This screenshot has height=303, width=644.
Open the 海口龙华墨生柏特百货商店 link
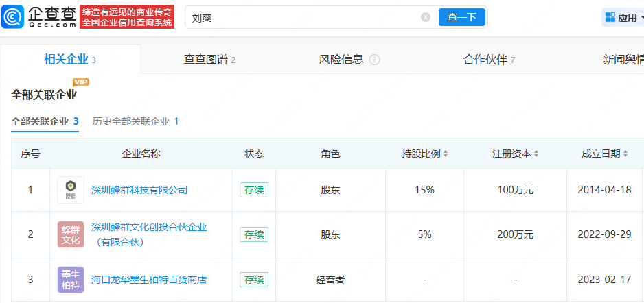coord(149,280)
